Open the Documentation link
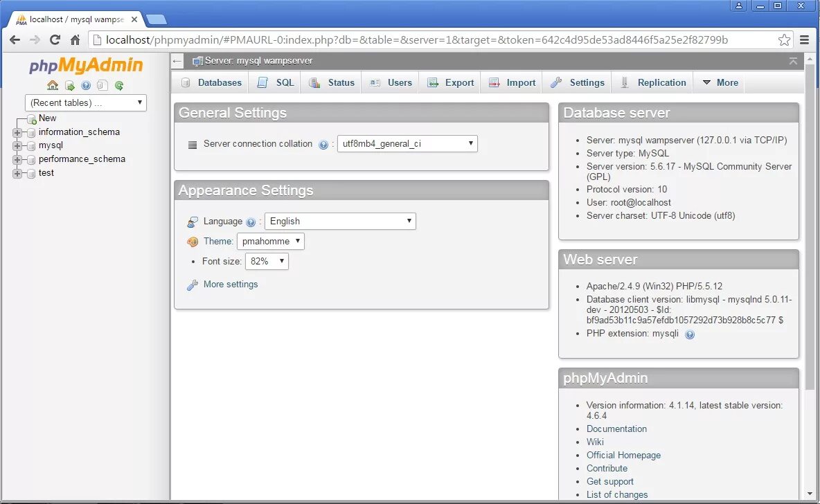Image resolution: width=820 pixels, height=504 pixels. coord(616,429)
